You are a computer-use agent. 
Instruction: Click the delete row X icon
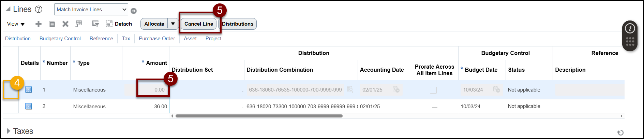pyautogui.click(x=65, y=24)
